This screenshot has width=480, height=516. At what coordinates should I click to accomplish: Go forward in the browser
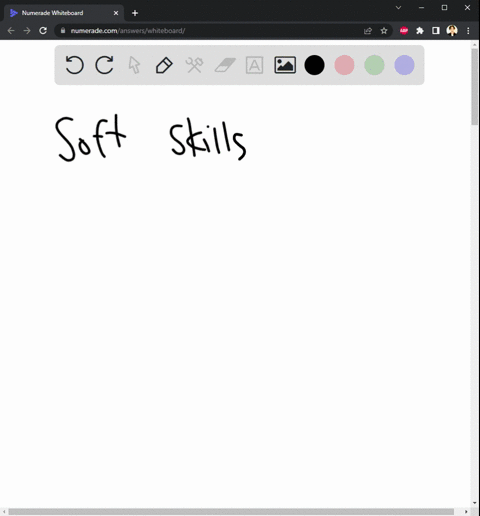pos(27,31)
